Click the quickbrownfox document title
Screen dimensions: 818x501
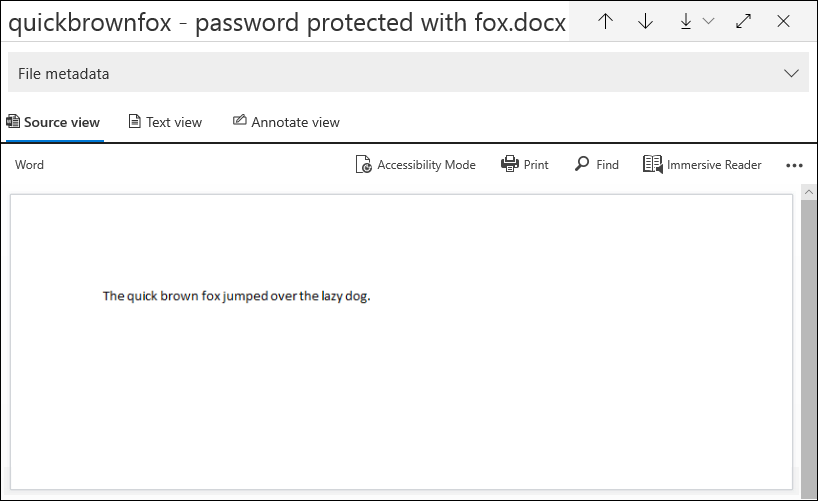[286, 22]
